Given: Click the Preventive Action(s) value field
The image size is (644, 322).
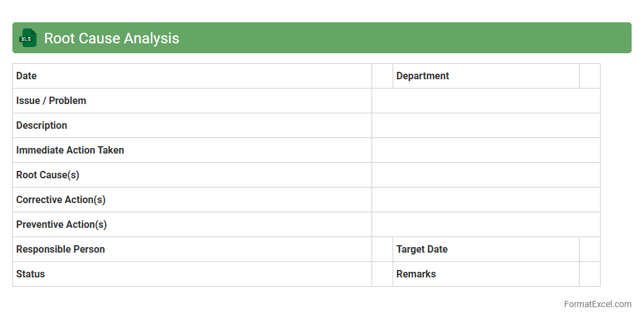Looking at the screenshot, I should coord(485,225).
